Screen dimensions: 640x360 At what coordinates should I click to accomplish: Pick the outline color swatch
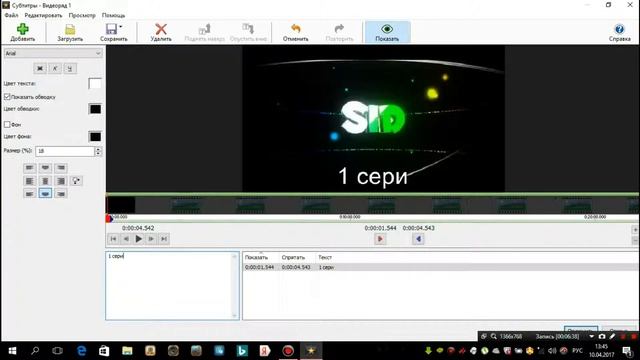(x=95, y=109)
